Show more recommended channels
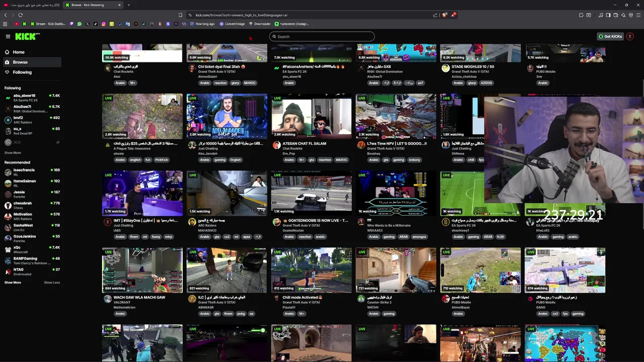The width and height of the screenshot is (644, 362). (x=13, y=283)
